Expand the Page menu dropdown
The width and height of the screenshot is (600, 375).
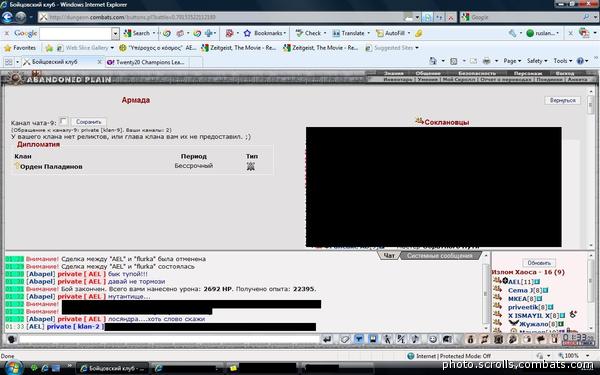tap(512, 61)
